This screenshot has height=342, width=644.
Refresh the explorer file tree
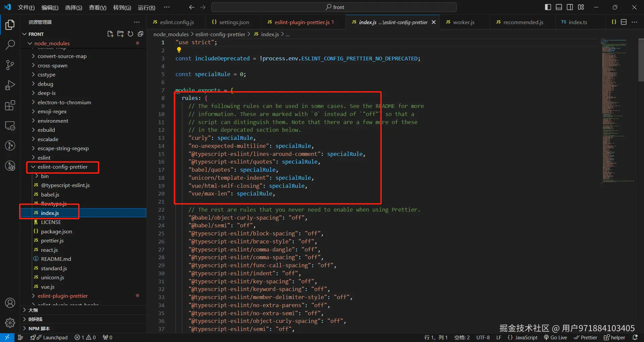point(130,34)
